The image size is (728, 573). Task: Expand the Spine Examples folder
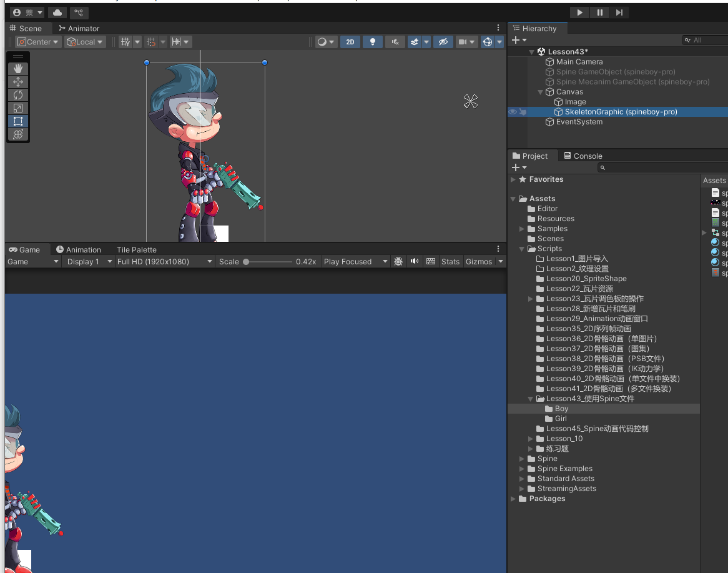click(522, 469)
